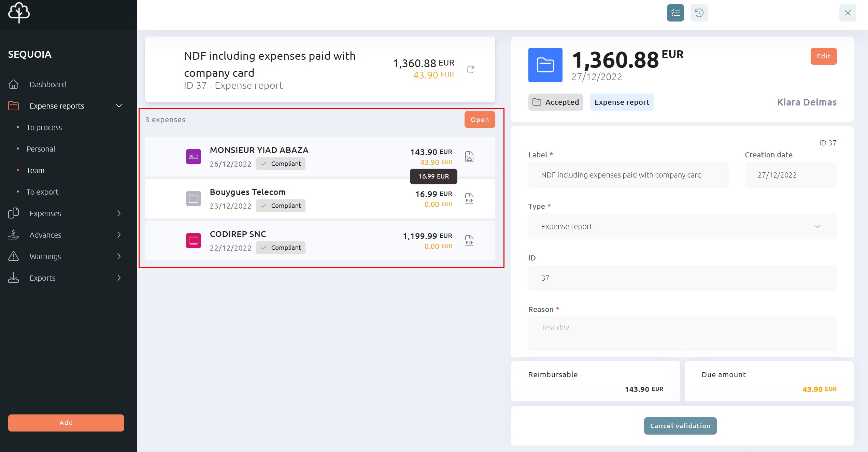Click the blue folder report icon

pos(545,65)
